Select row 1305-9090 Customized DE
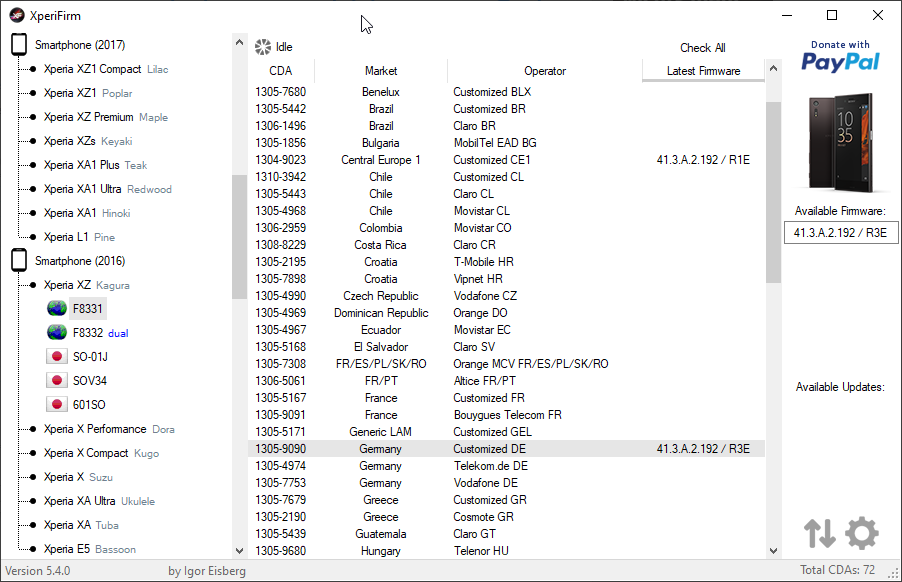 coord(506,449)
